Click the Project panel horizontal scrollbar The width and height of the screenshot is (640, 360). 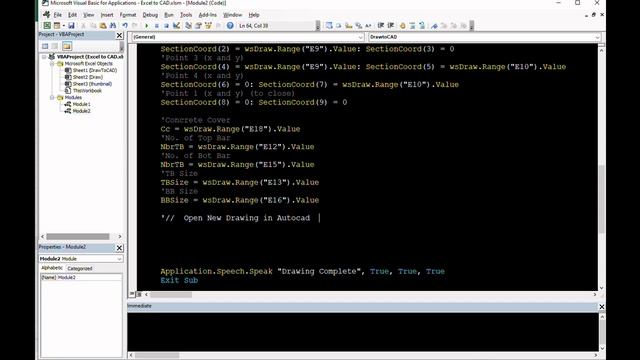click(78, 236)
